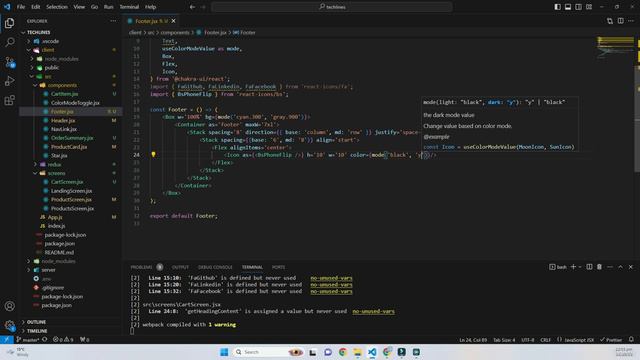Click the Windows Start button
The width and height of the screenshot is (640, 360).
224,352
